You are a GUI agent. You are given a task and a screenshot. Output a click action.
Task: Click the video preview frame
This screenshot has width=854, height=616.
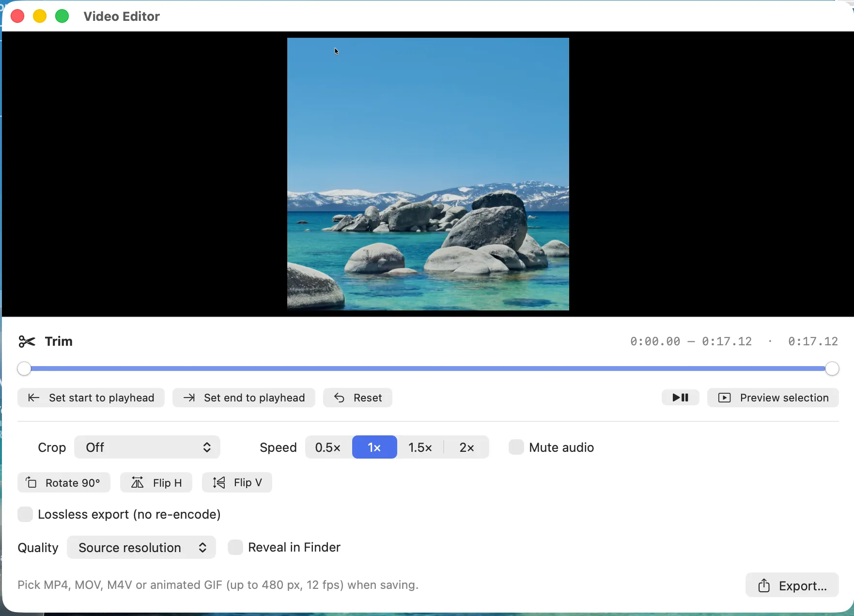428,174
